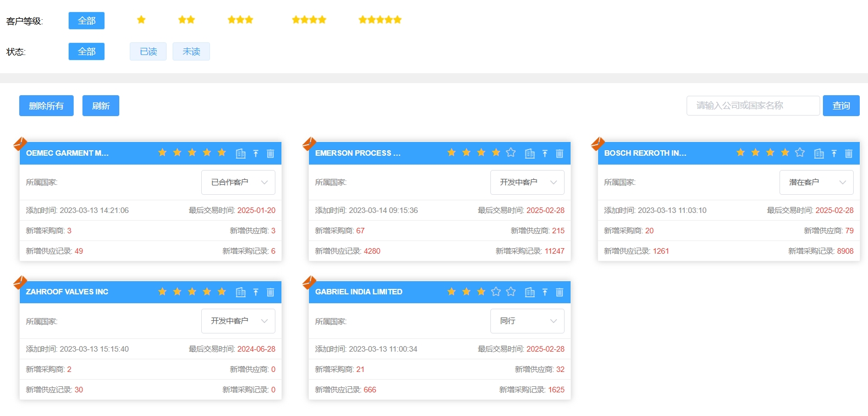This screenshot has height=416, width=868.
Task: Click pin-to-top arrow on ZAHROOF VALVES card
Action: coord(256,292)
